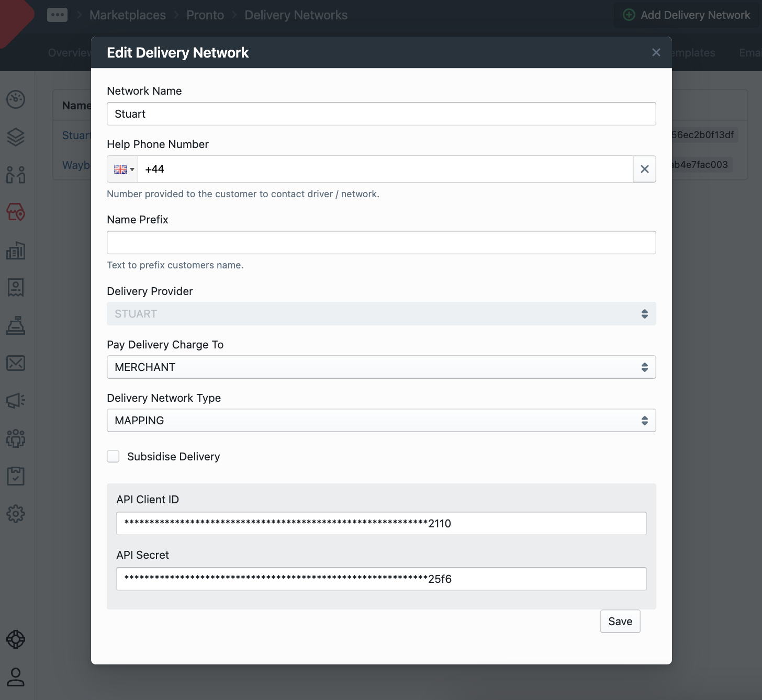
Task: Open the megaphone marketing sidebar icon
Action: point(16,401)
